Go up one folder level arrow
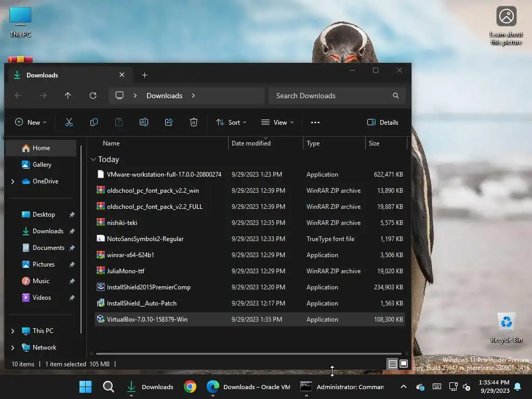 tap(68, 96)
